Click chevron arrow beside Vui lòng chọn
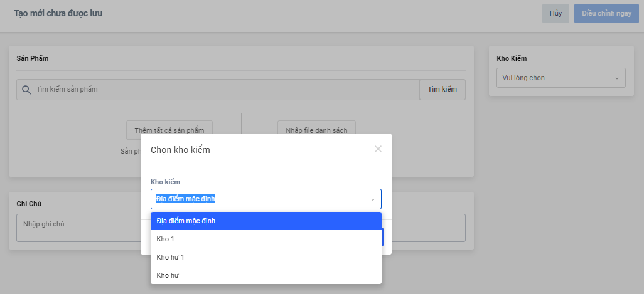The image size is (644, 294). [x=616, y=78]
